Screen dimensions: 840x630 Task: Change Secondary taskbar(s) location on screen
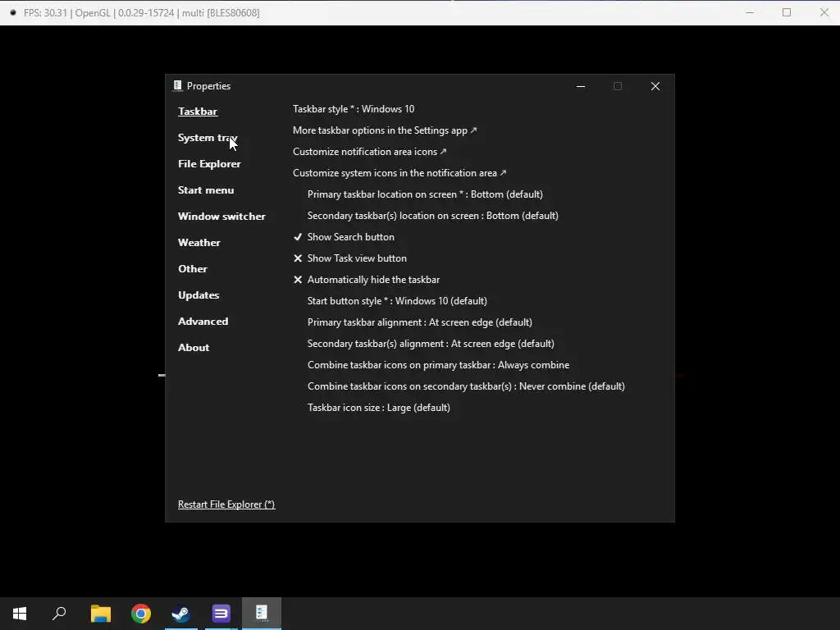coord(433,216)
